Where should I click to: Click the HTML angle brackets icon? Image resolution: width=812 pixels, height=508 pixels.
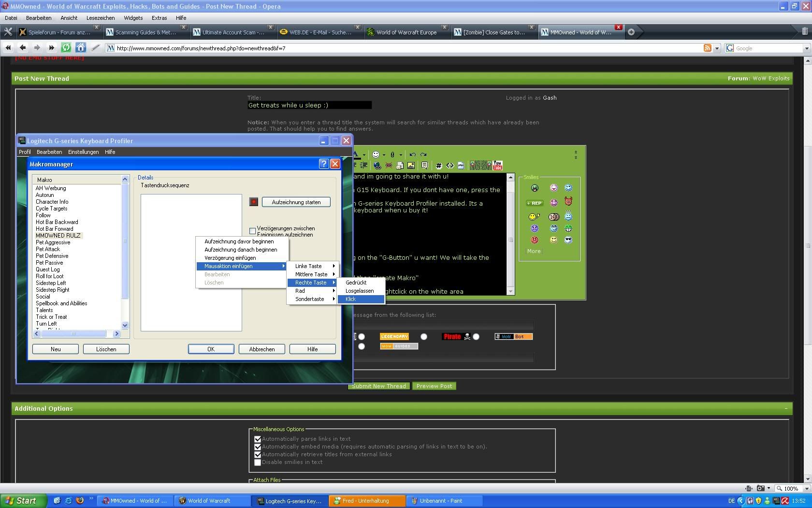point(450,165)
